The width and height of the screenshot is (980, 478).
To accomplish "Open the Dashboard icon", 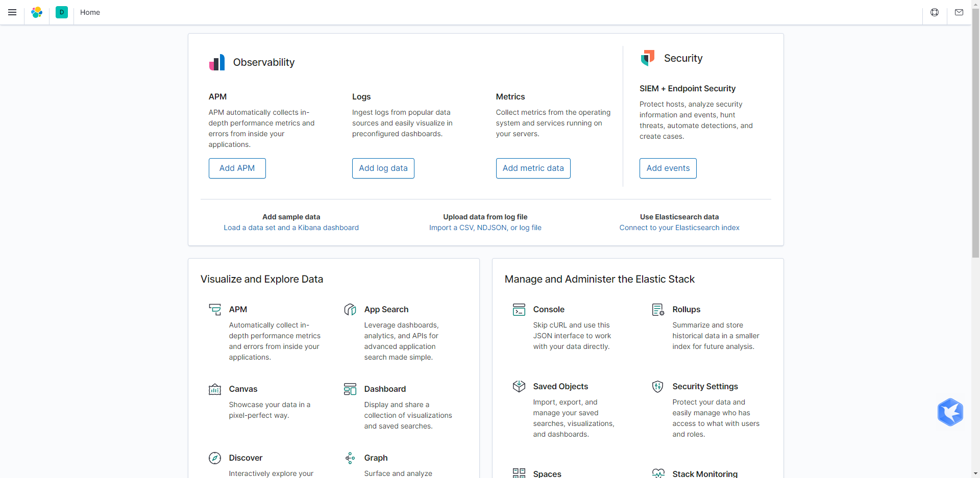I will pos(350,389).
